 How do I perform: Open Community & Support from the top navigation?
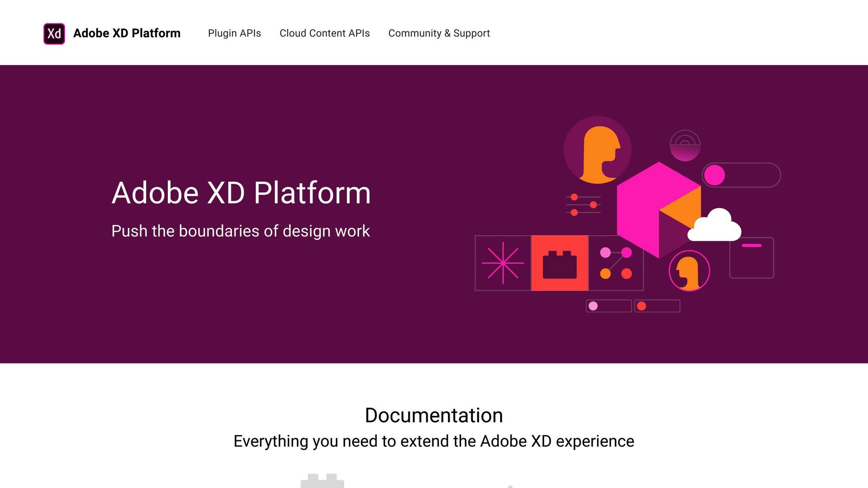point(439,33)
